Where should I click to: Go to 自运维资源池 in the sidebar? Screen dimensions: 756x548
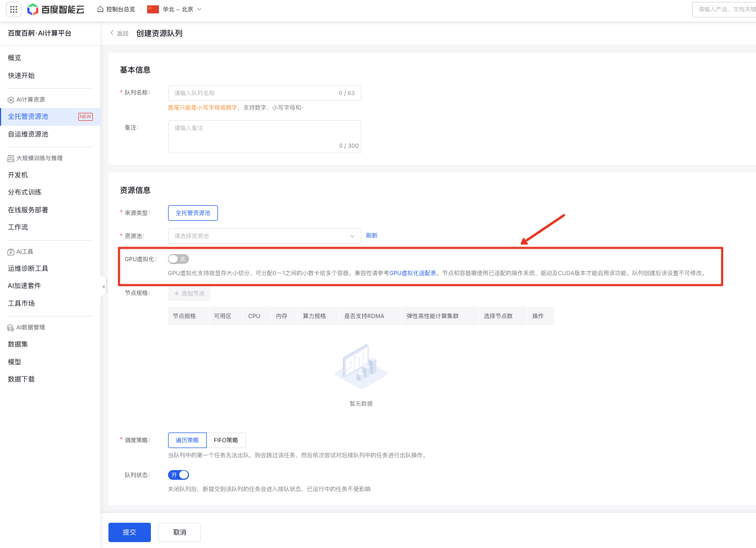[x=28, y=134]
